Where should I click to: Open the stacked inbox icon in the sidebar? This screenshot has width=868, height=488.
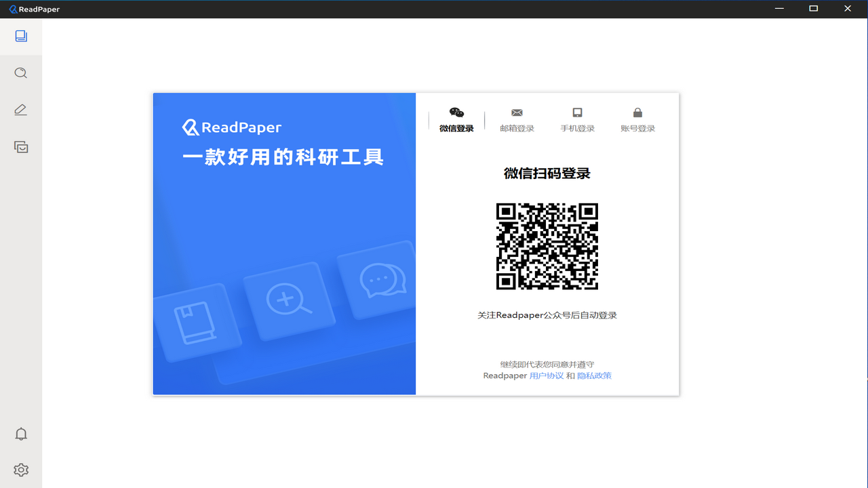click(21, 146)
